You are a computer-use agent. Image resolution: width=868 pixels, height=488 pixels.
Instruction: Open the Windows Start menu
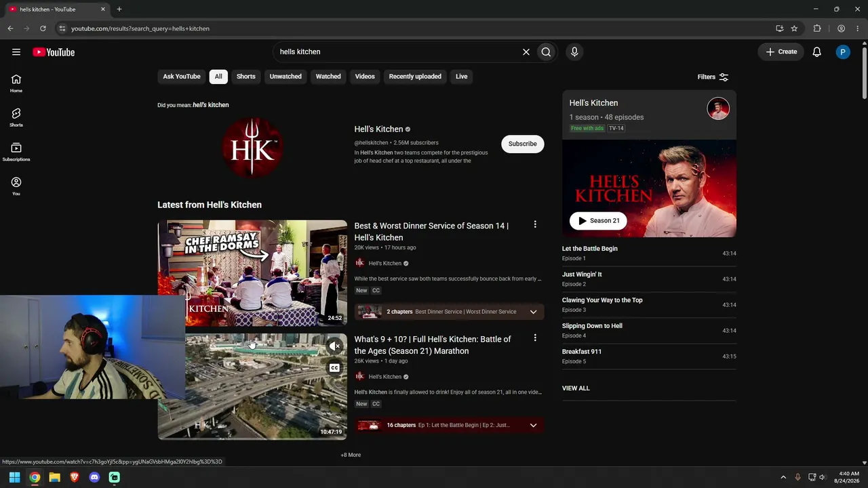click(14, 477)
